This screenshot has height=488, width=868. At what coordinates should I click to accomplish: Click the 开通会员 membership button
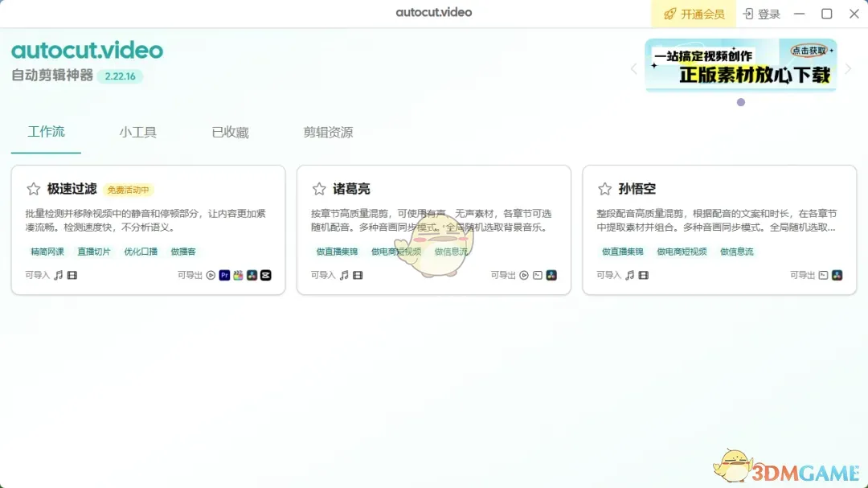pyautogui.click(x=694, y=14)
